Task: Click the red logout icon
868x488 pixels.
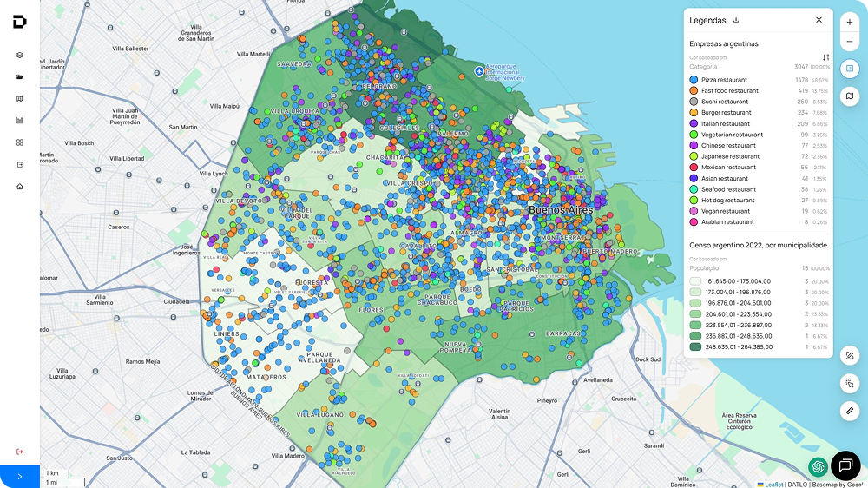Action: coord(20,452)
